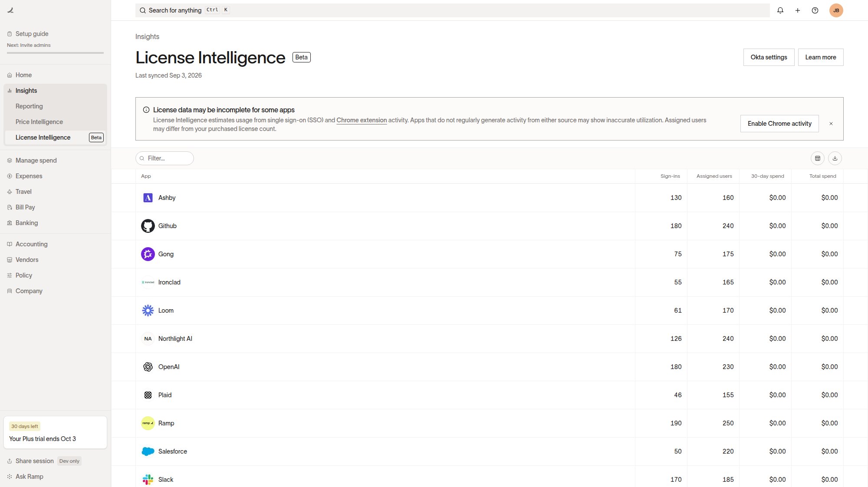Click the Learn more button
The height and width of the screenshot is (487, 868).
(x=820, y=57)
